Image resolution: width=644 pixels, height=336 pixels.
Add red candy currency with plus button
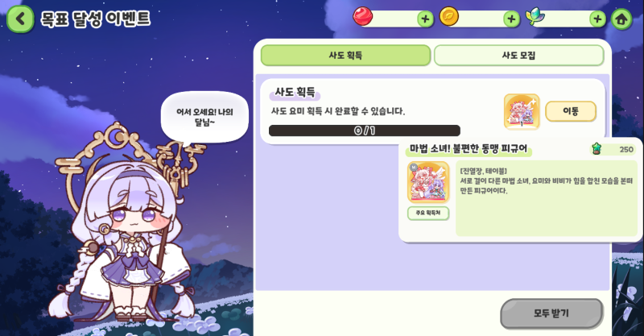[426, 19]
